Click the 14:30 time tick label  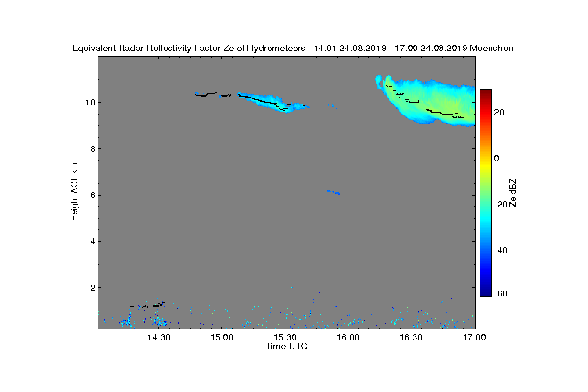click(159, 338)
